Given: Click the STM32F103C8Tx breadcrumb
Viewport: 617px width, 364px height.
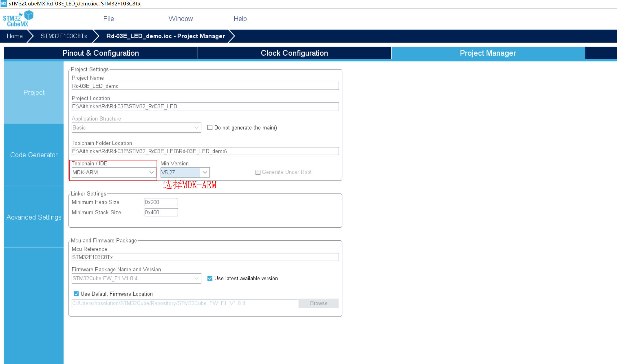Looking at the screenshot, I should (x=64, y=36).
